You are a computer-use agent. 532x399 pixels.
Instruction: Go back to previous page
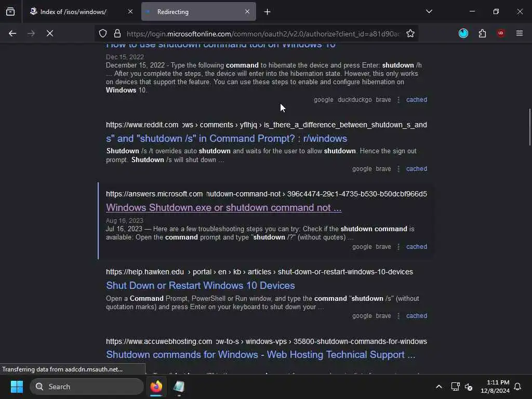pyautogui.click(x=12, y=33)
